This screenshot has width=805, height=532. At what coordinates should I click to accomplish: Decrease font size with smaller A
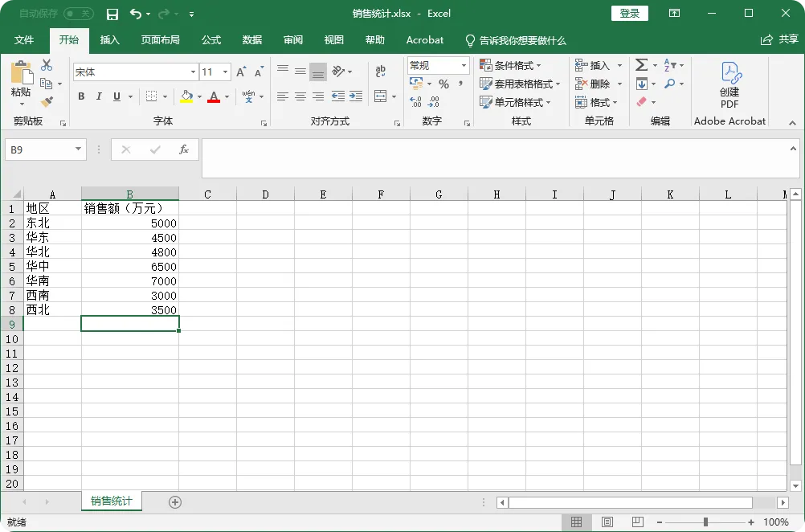coord(259,72)
